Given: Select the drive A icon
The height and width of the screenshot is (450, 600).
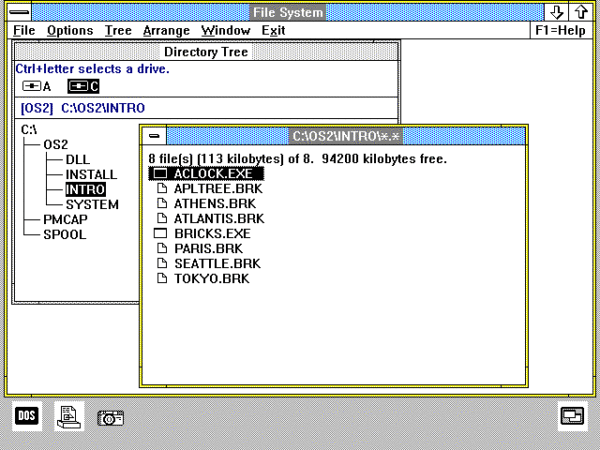Looking at the screenshot, I should click(x=31, y=86).
